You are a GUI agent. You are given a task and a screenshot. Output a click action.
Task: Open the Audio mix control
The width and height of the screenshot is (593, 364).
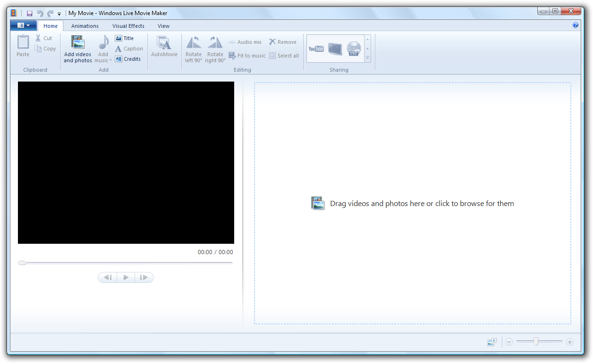tap(245, 42)
